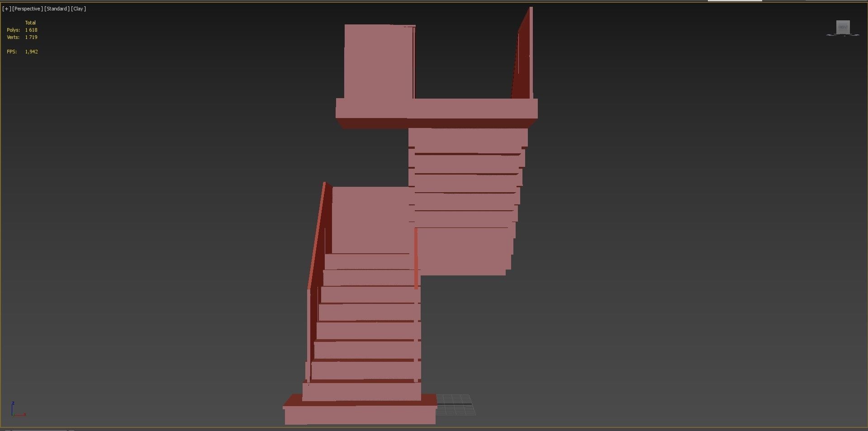Click the Polys count value 1 618
Image resolution: width=868 pixels, height=431 pixels.
pyautogui.click(x=31, y=30)
